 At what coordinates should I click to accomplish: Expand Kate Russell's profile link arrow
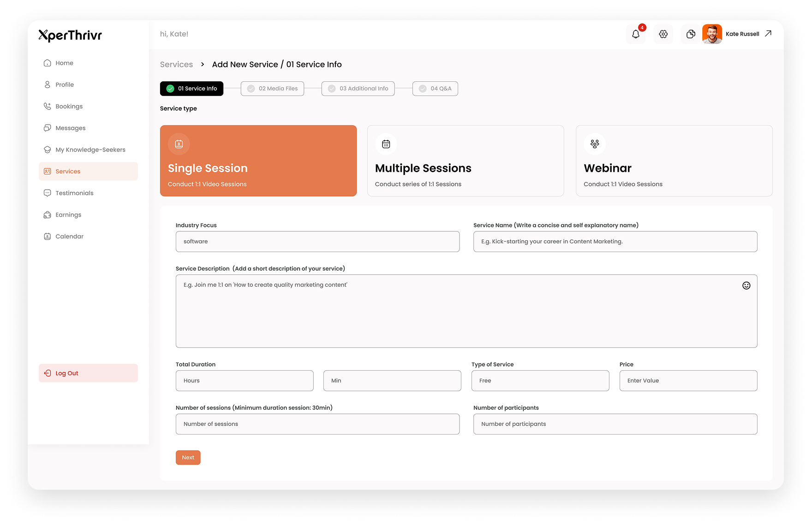tap(768, 33)
